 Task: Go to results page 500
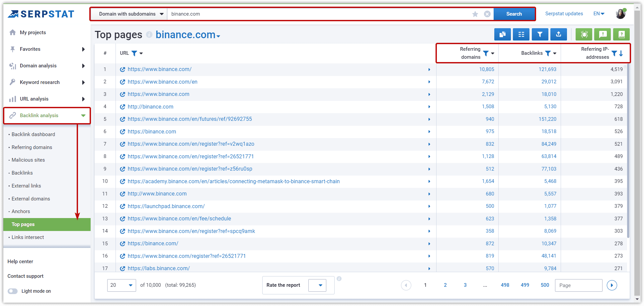pyautogui.click(x=545, y=285)
